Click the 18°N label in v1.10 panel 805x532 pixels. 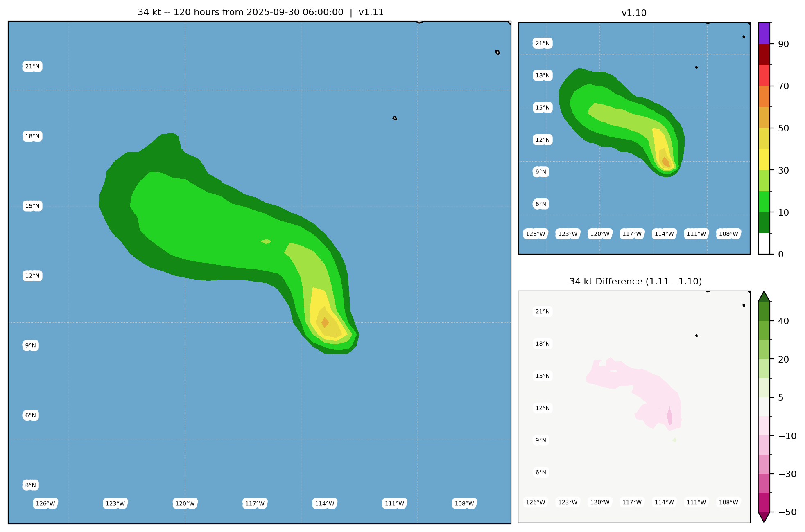pos(543,75)
